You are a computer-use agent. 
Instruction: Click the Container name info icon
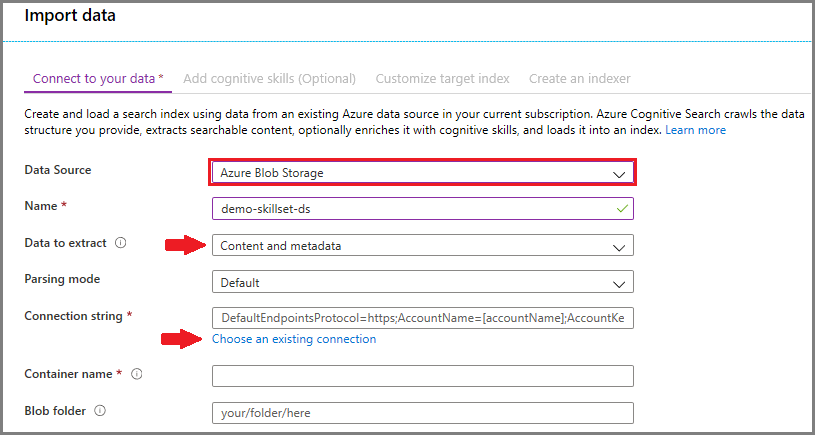(x=136, y=374)
